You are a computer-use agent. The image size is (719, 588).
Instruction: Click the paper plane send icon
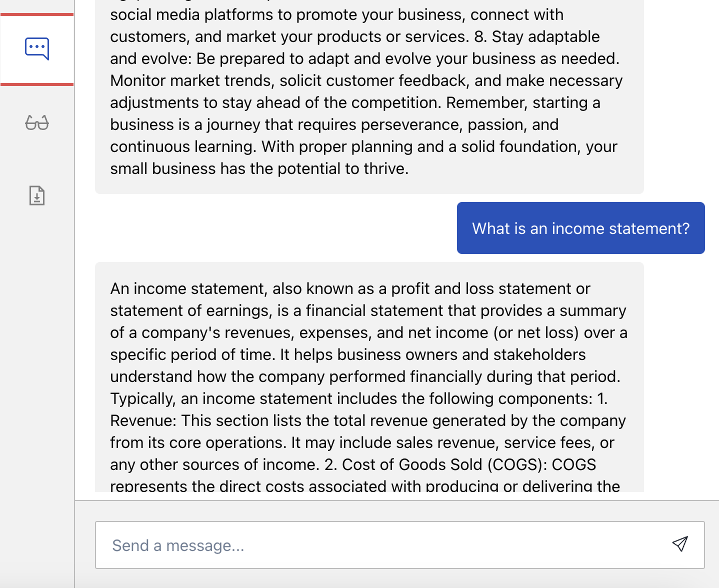[x=680, y=544]
